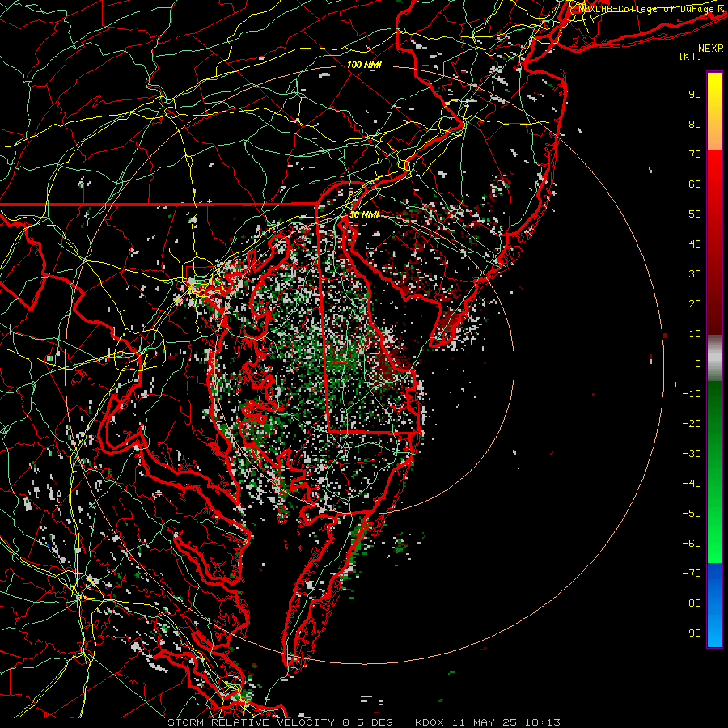Click the positive 10 kt scale label
Viewport: 728px width, 728px height.
point(695,334)
